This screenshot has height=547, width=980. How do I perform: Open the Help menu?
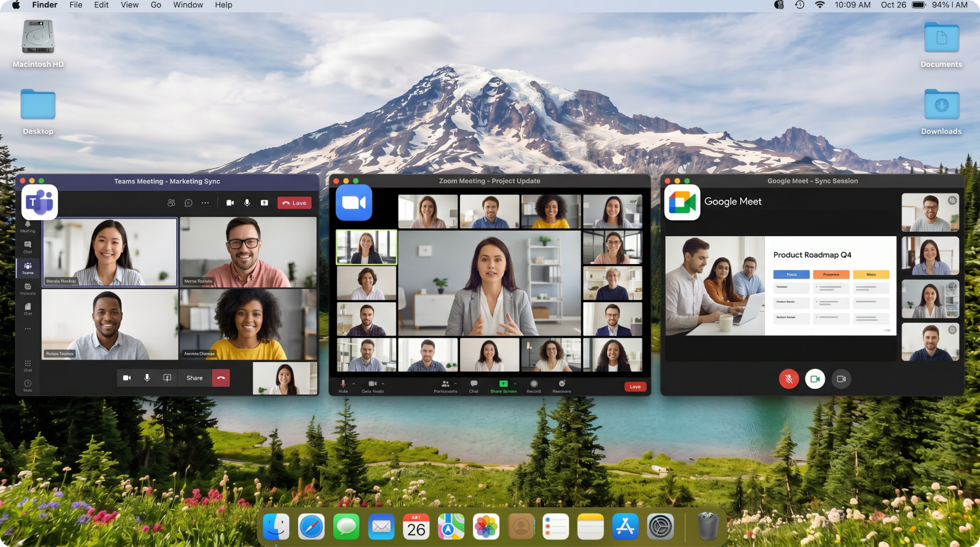[224, 5]
